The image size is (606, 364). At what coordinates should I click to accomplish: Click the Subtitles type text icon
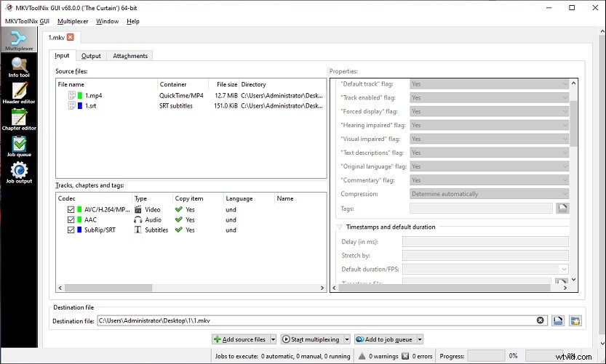coord(138,230)
